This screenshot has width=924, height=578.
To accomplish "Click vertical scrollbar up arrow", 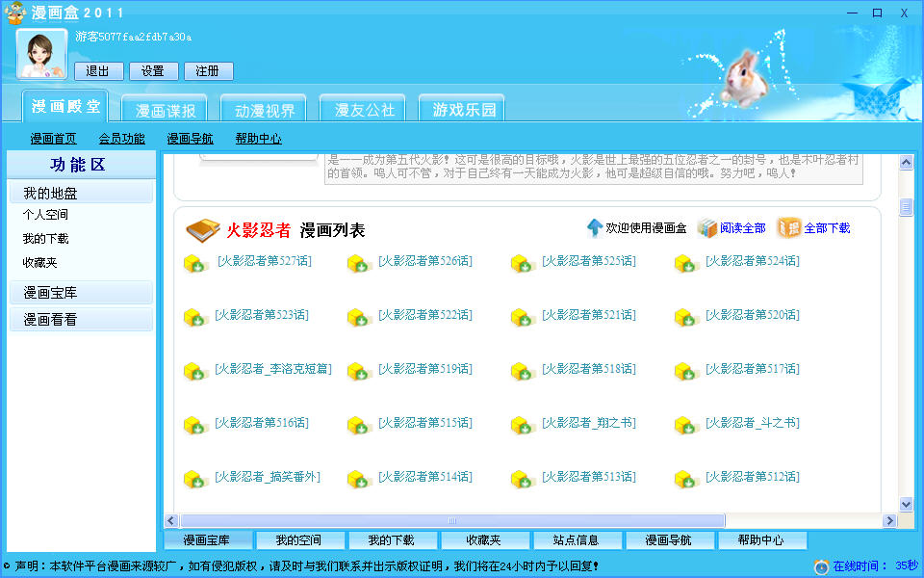I will (906, 162).
